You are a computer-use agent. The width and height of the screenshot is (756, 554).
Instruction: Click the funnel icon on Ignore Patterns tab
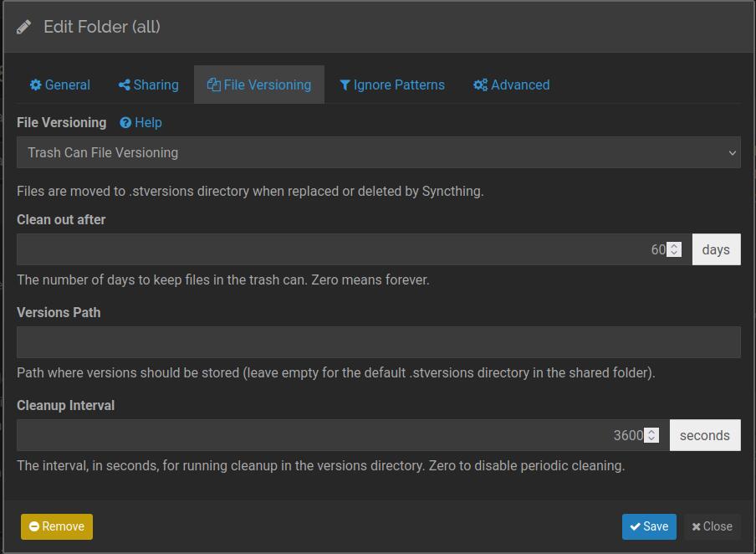(x=345, y=85)
